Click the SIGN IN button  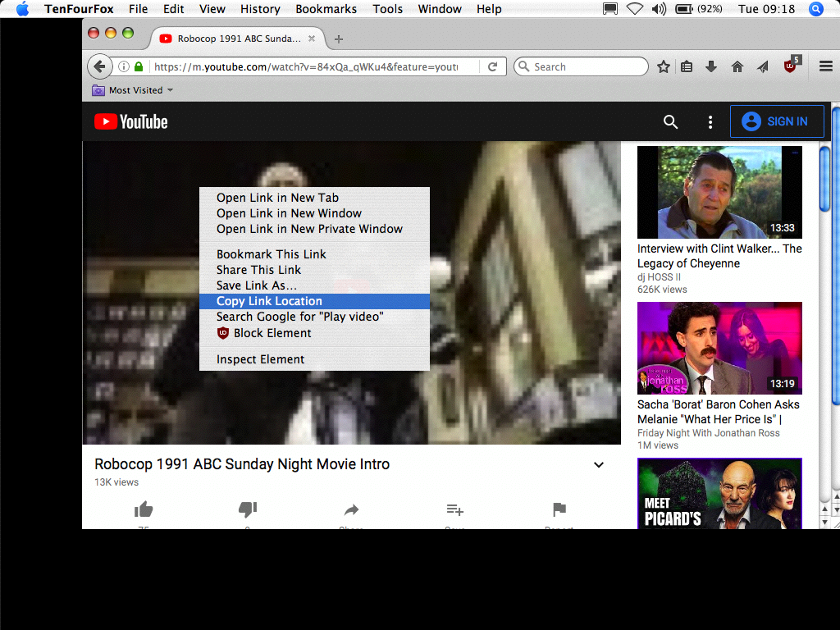[x=777, y=121]
